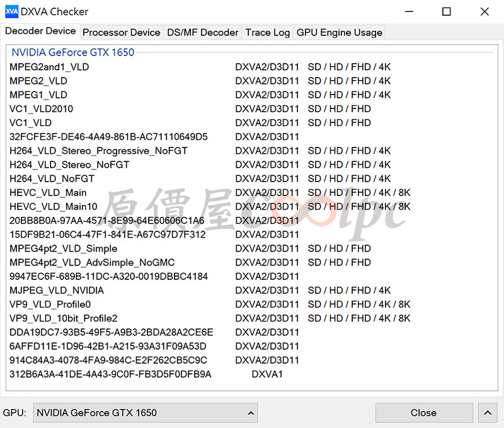Open the GPU selection dropdown
This screenshot has height=428, width=504.
coord(146,413)
